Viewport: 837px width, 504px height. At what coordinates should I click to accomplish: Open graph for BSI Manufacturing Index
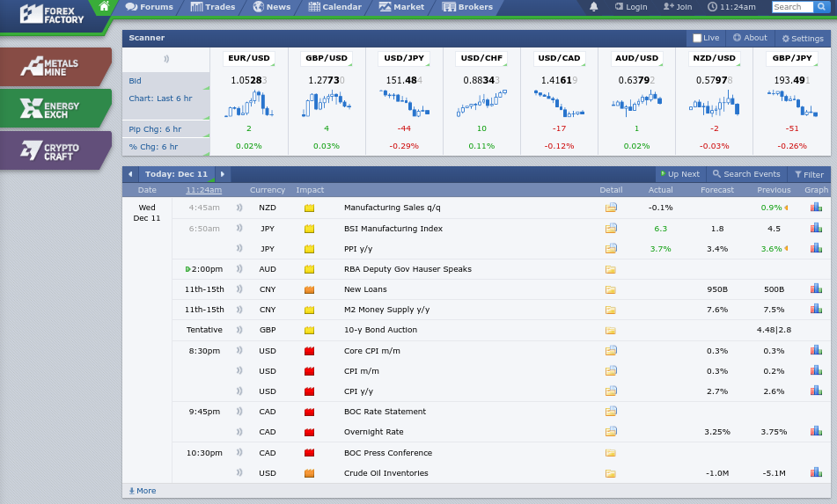[x=816, y=229]
